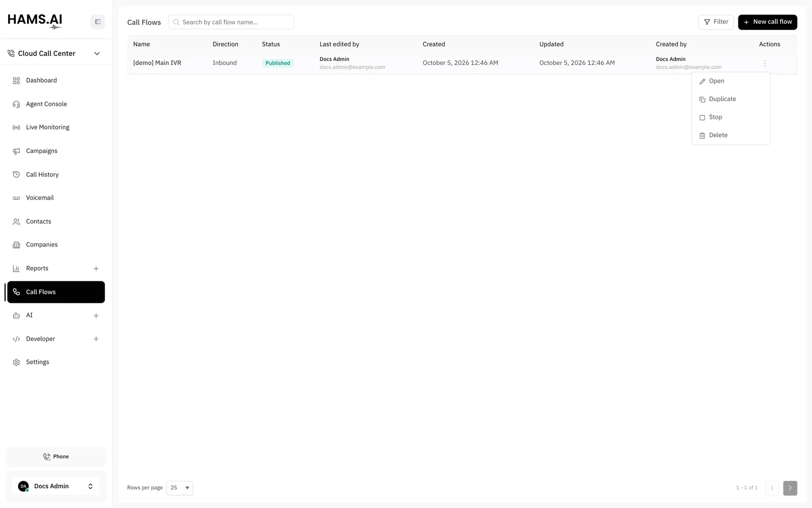812x508 pixels.
Task: Click the Inbound direction cell
Action: (225, 63)
